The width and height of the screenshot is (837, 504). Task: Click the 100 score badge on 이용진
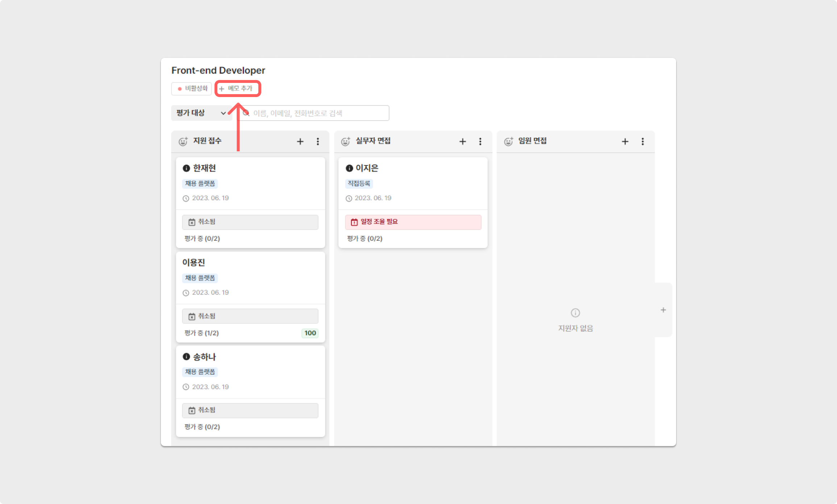[x=310, y=333]
